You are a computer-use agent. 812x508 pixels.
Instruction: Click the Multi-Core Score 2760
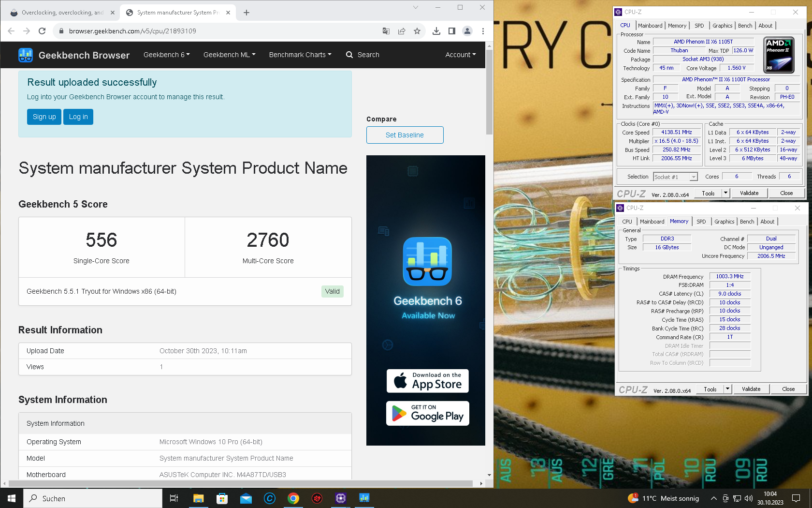pos(268,240)
